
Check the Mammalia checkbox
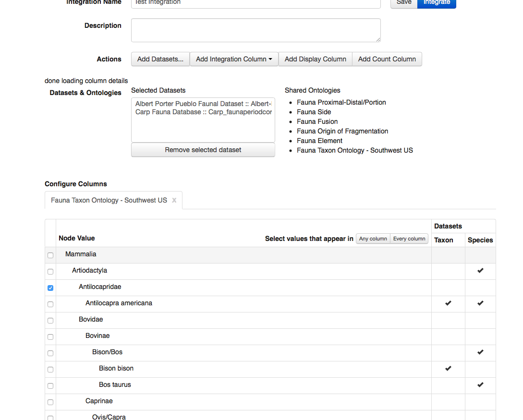coord(50,255)
